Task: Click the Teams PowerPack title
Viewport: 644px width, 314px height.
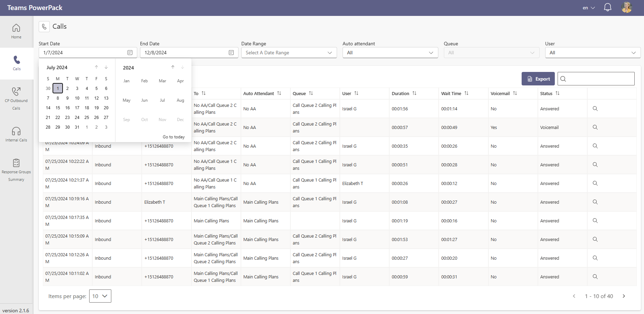Action: pyautogui.click(x=35, y=8)
